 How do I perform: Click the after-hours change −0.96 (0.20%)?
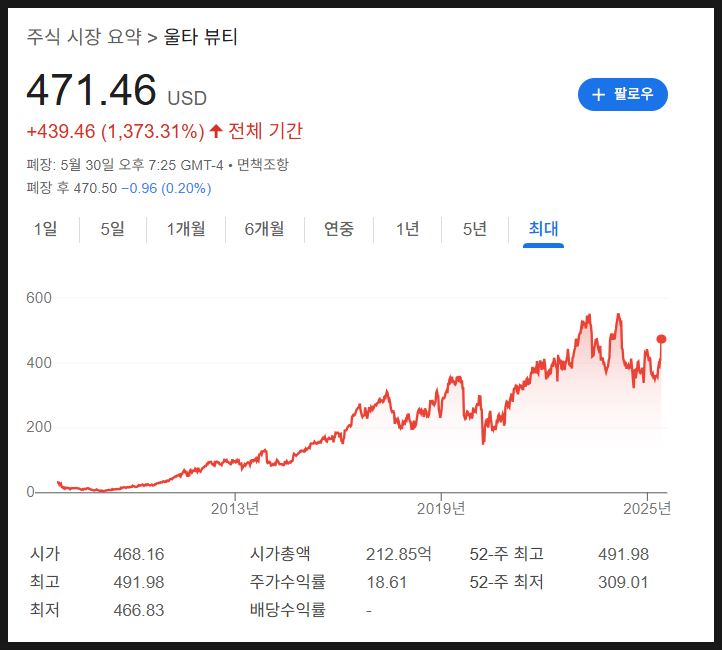coord(166,188)
